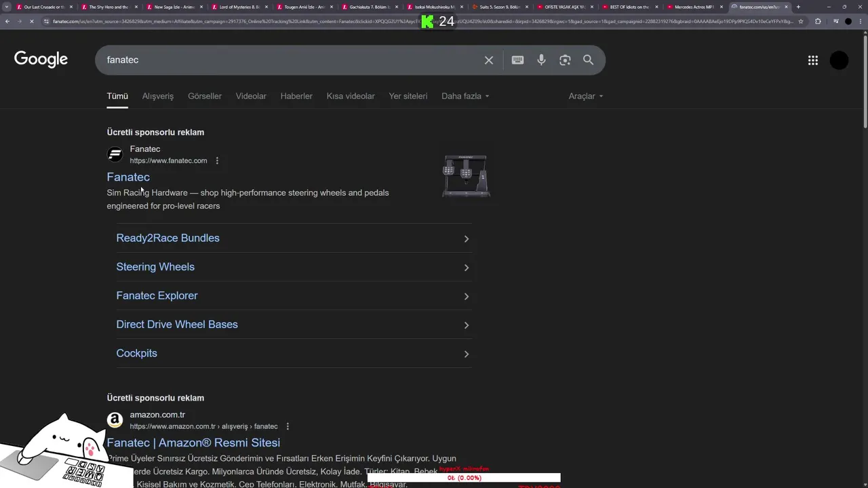
Task: Click the magnifier search button
Action: click(x=589, y=60)
